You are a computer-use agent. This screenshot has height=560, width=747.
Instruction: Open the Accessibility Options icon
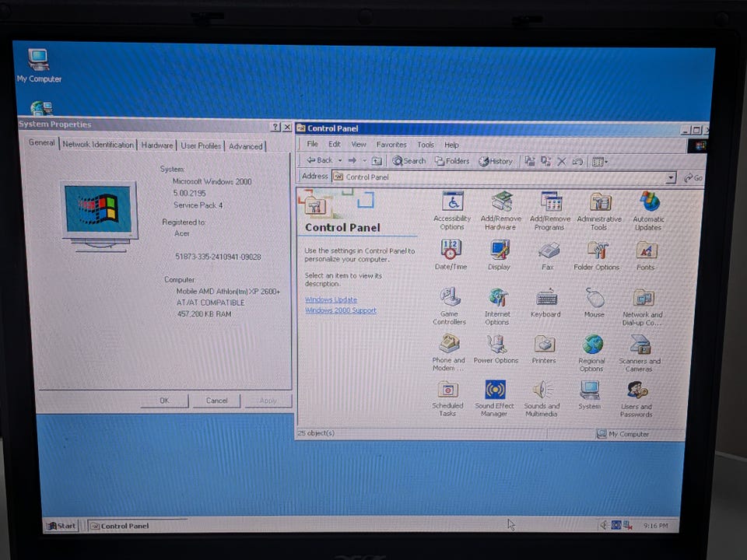click(452, 210)
